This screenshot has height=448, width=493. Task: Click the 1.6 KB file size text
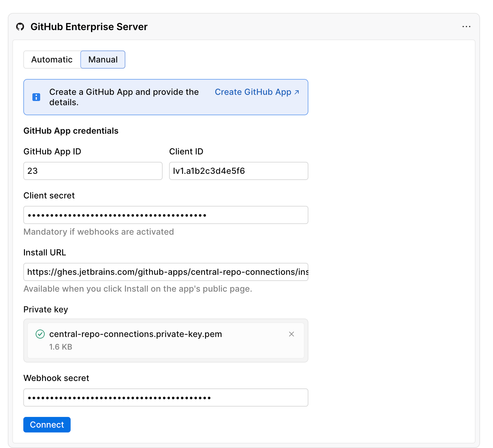(x=61, y=347)
